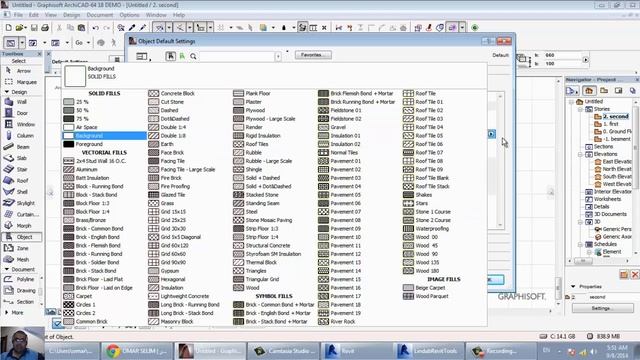The image size is (640, 360).
Task: Open the Options menu
Action: [x=129, y=15]
